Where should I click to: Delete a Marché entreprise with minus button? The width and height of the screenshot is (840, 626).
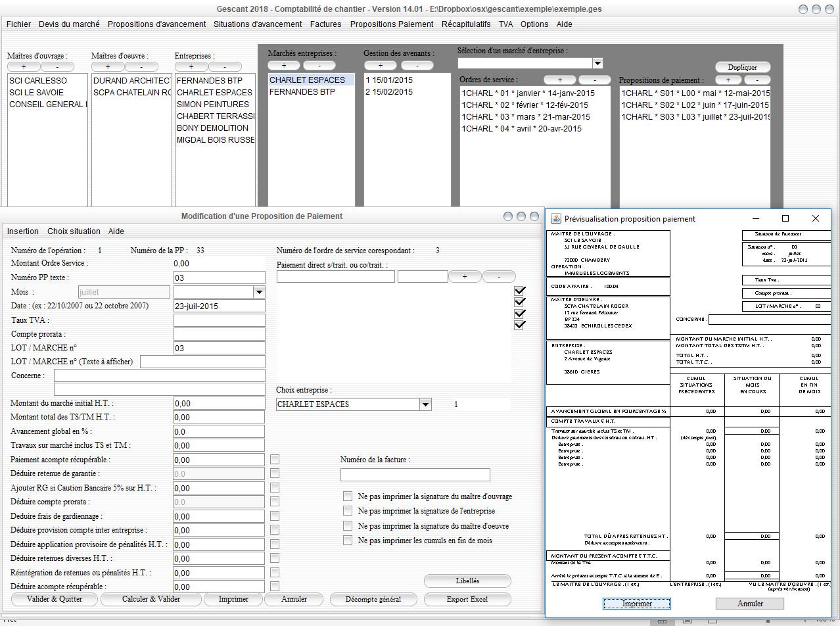[319, 65]
